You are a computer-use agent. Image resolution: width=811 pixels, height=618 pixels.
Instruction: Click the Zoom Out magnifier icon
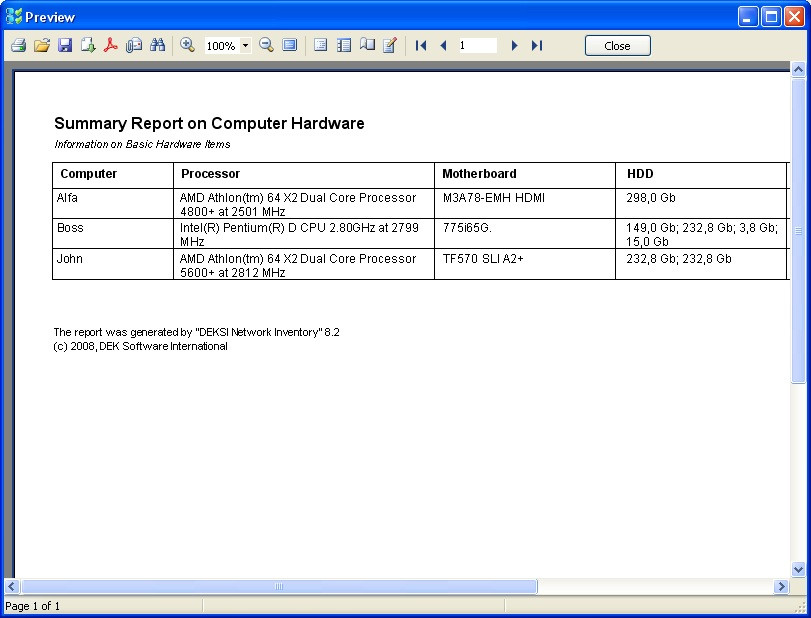point(266,46)
